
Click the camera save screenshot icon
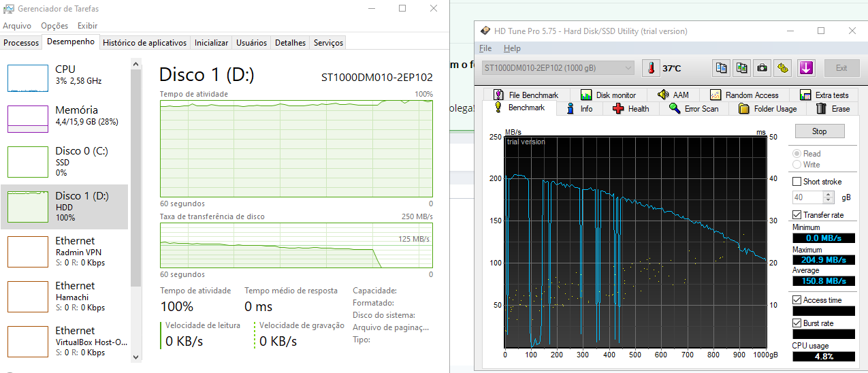(x=762, y=68)
